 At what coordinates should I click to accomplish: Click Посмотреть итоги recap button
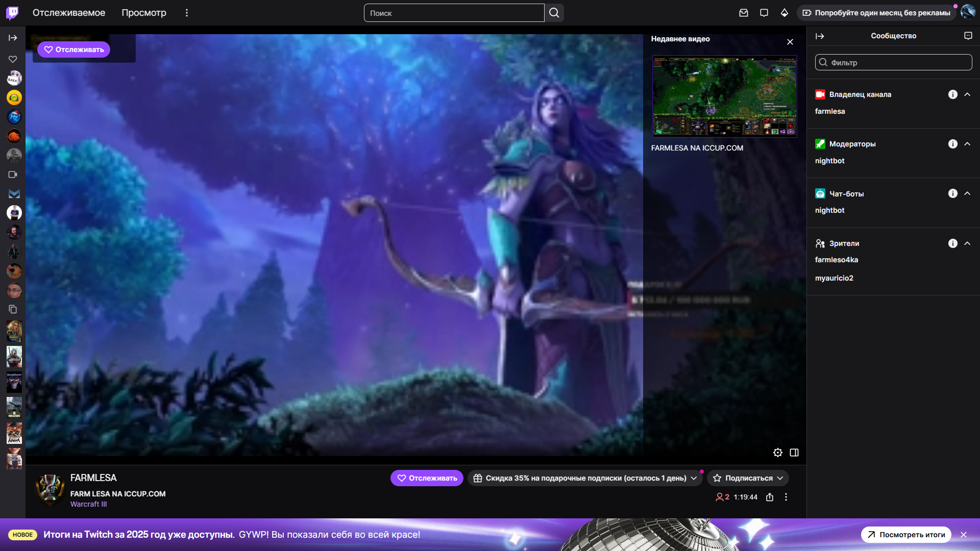906,535
